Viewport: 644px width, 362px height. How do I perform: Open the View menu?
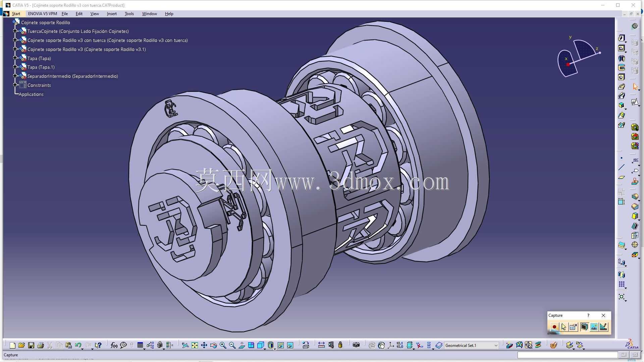(x=95, y=14)
